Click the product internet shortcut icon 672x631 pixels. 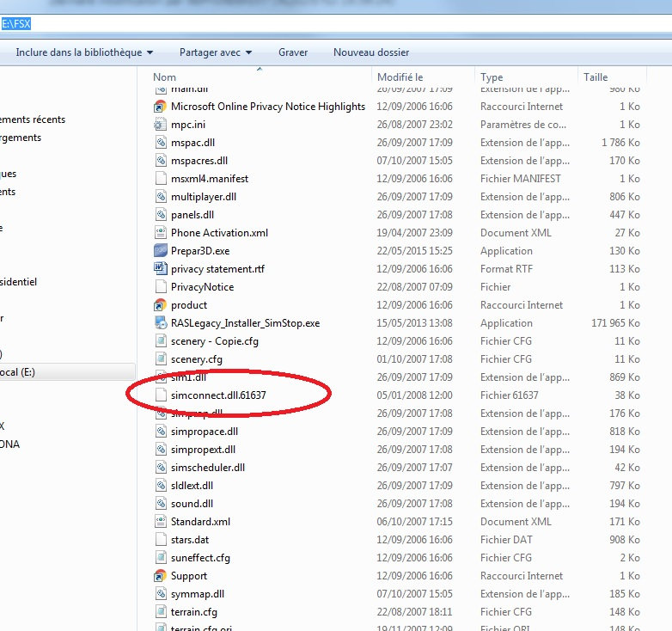[161, 305]
